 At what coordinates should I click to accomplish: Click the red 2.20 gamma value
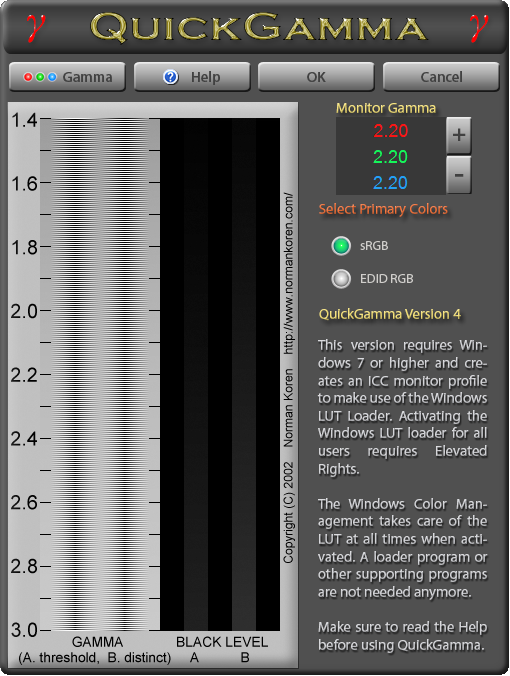391,131
